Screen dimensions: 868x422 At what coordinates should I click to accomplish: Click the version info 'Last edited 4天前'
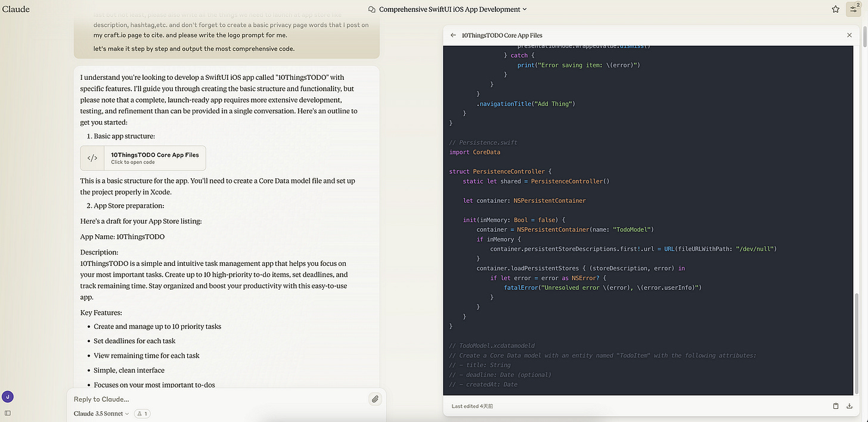pyautogui.click(x=472, y=406)
